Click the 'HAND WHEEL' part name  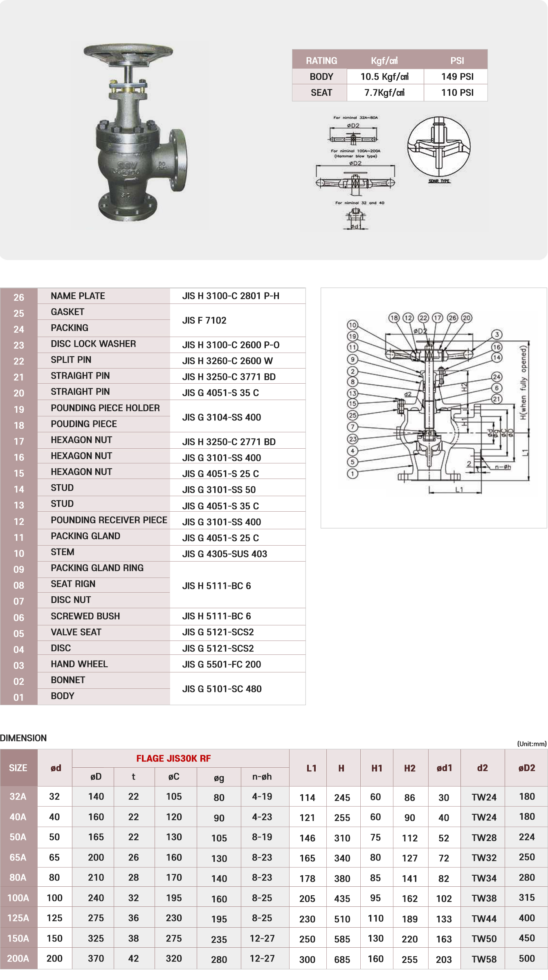click(79, 664)
